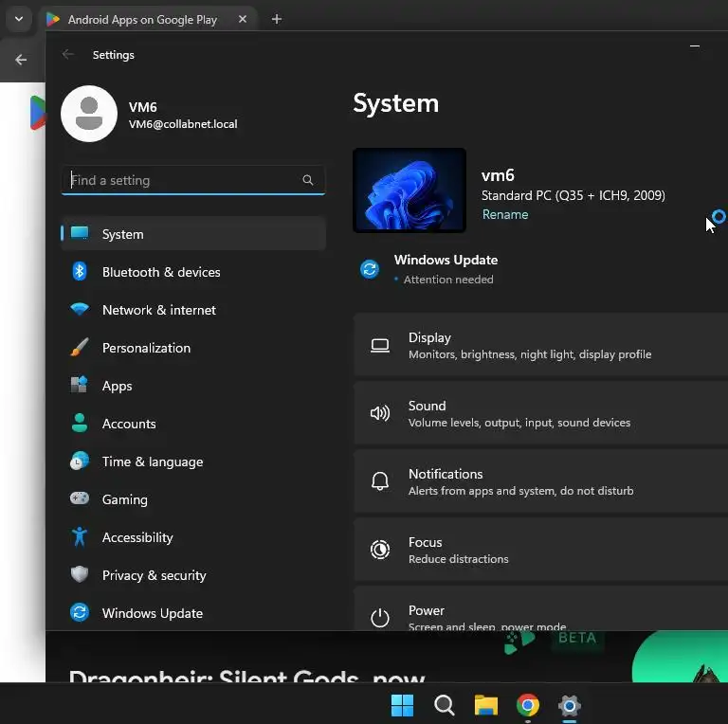Click the Sound speaker icon
Viewport: 728px width, 724px height.
[380, 413]
